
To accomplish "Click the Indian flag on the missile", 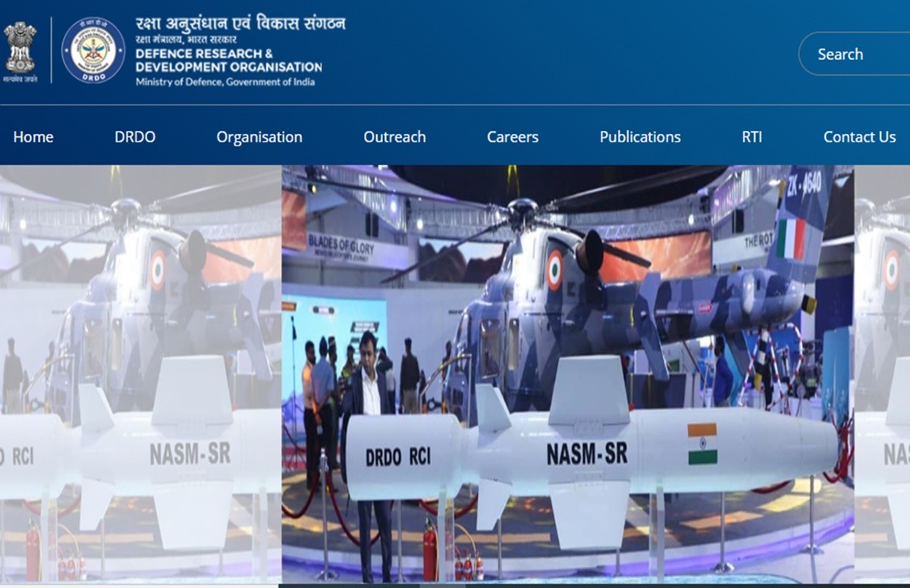I will pos(702,444).
